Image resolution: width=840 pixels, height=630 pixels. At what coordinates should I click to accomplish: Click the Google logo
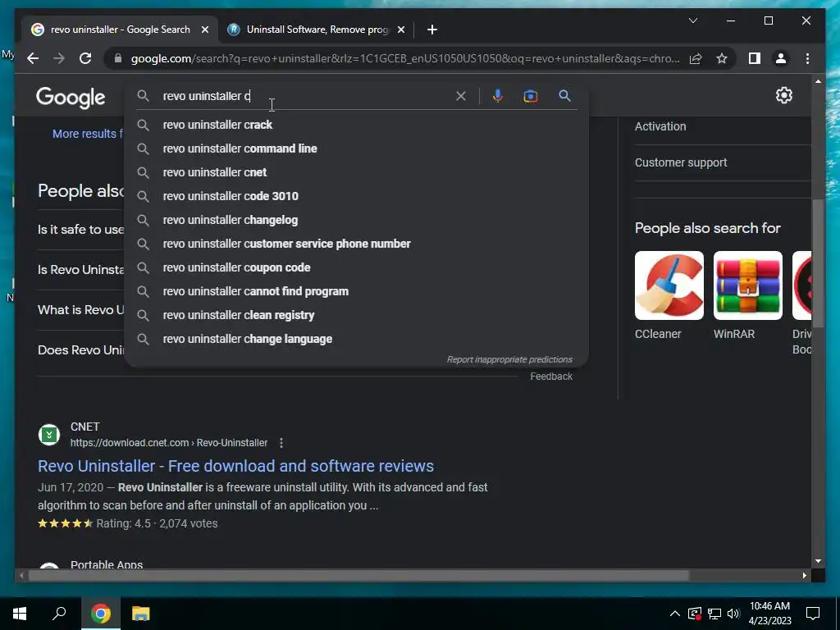coord(71,98)
